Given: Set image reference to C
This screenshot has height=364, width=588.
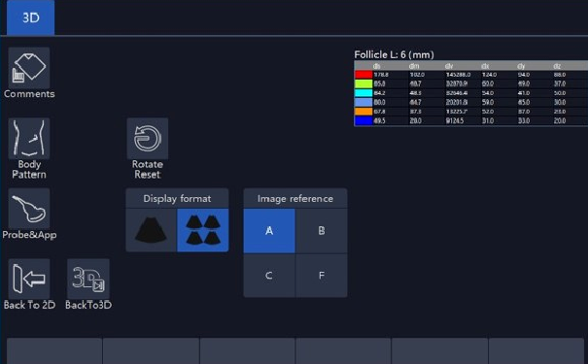Looking at the screenshot, I should coord(269,276).
